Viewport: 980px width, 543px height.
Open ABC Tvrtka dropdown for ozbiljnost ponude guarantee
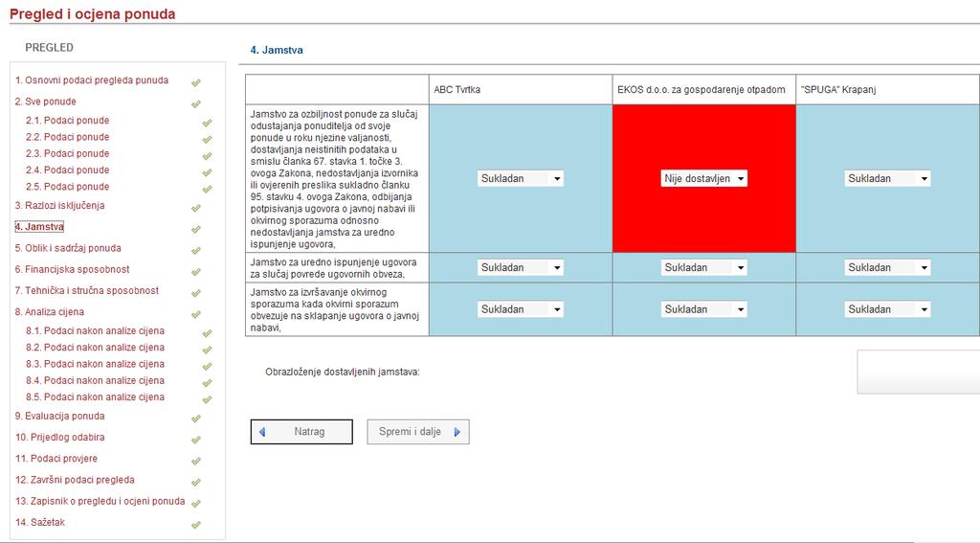point(521,178)
